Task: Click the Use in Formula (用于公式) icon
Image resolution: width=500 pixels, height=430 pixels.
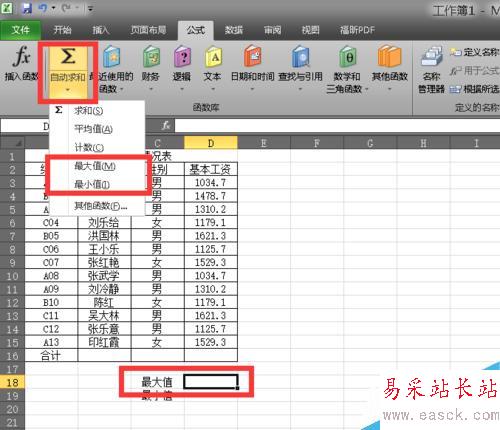Action: coord(455,71)
